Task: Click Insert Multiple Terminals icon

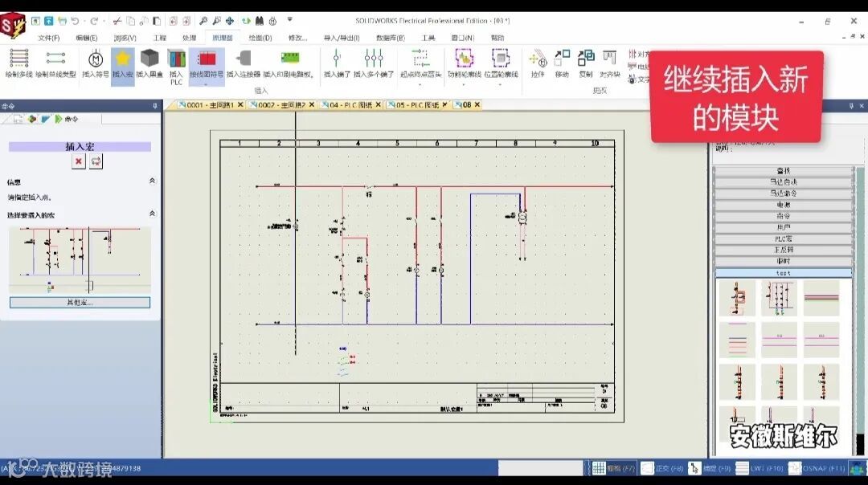Action: tap(374, 63)
